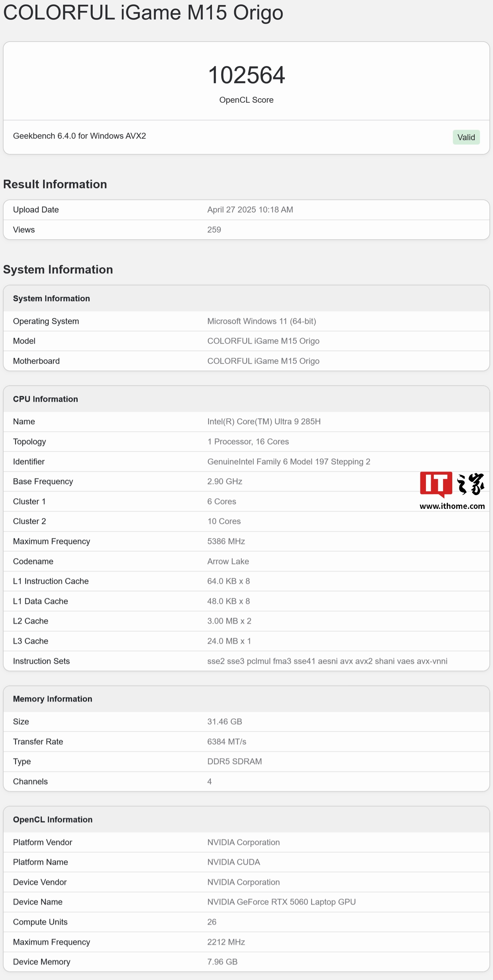Click the Operating System row label

coord(46,321)
